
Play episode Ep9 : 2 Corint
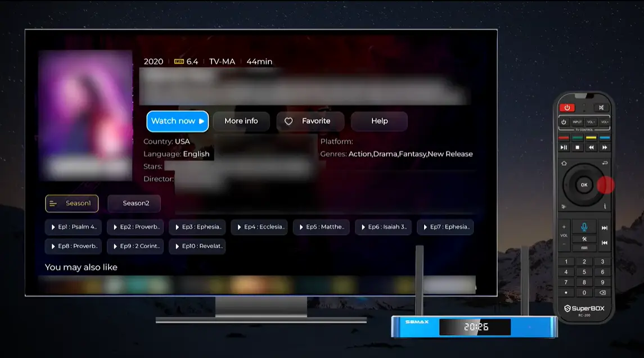click(135, 246)
